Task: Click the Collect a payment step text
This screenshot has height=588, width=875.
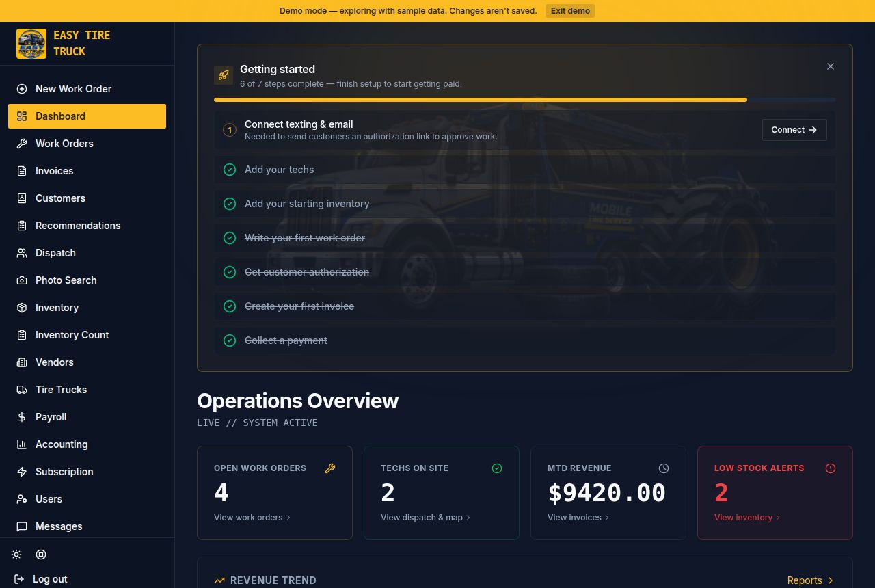Action: pos(286,340)
